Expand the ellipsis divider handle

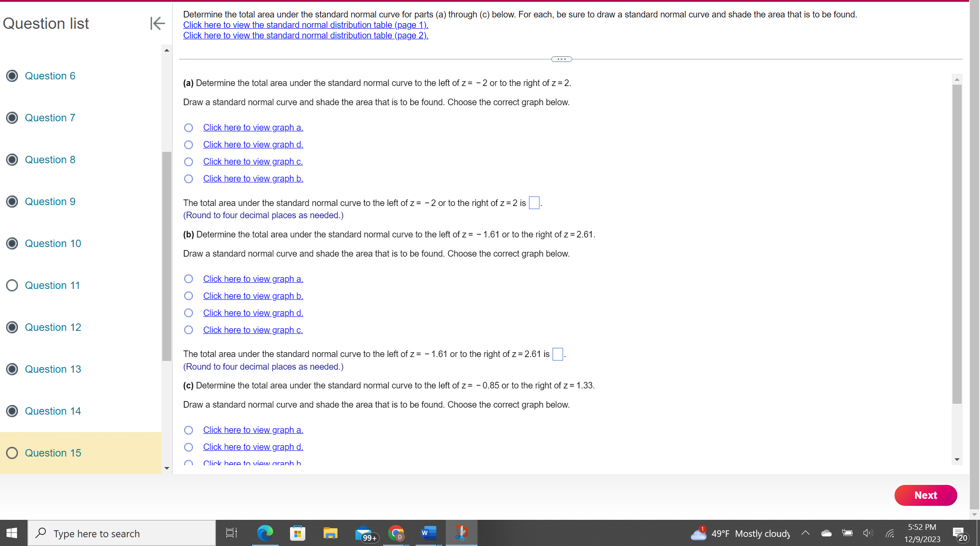tap(561, 59)
